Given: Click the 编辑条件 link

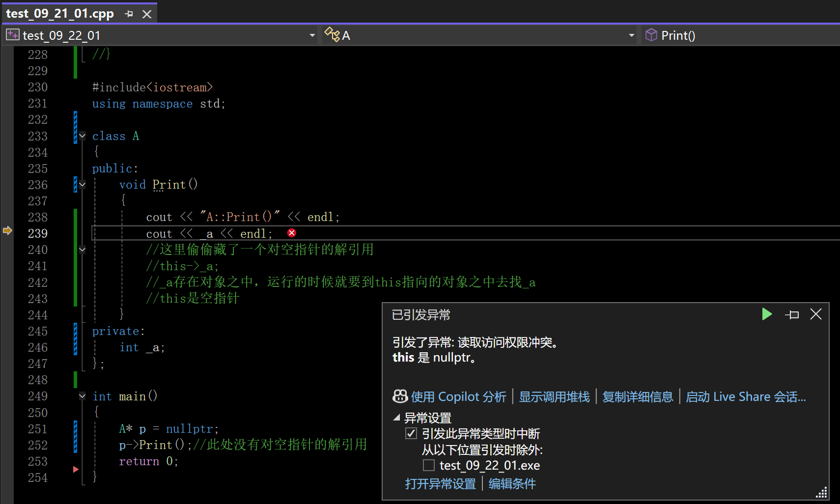Looking at the screenshot, I should (x=512, y=483).
